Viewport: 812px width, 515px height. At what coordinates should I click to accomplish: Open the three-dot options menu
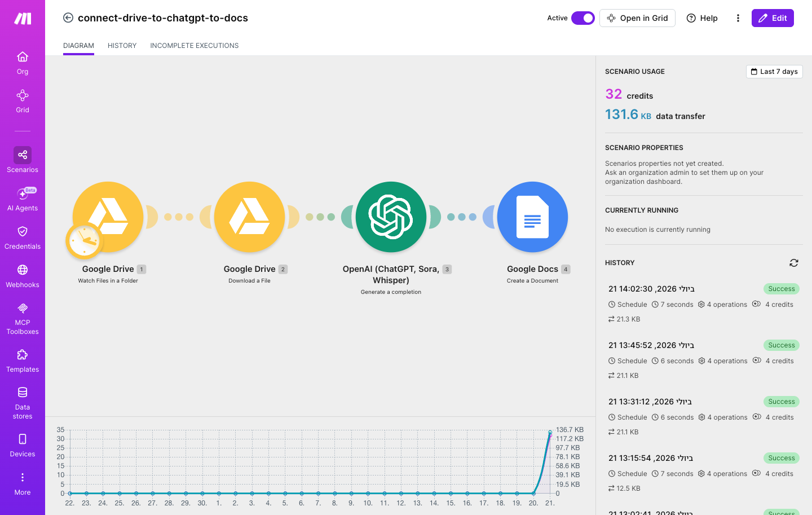point(738,18)
